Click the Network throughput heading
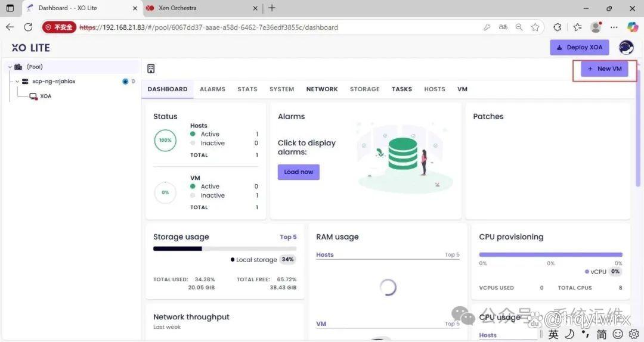Viewport: 644px width, 342px height. tap(191, 317)
